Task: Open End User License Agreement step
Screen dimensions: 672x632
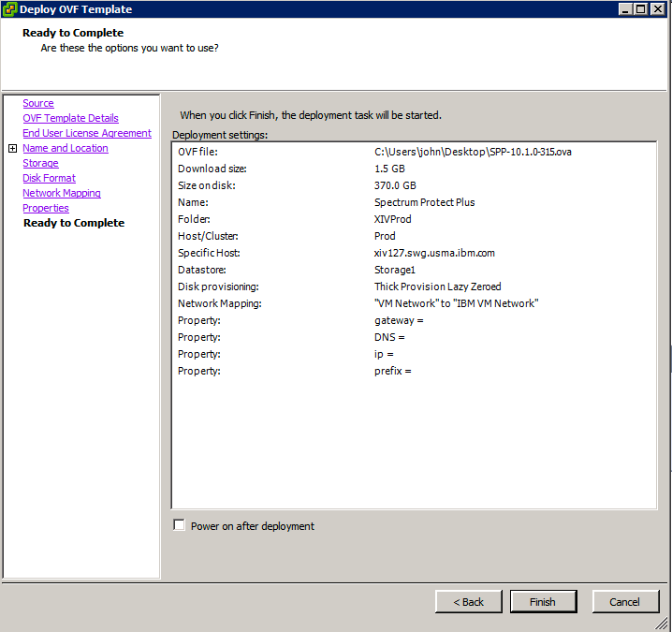Action: point(87,133)
